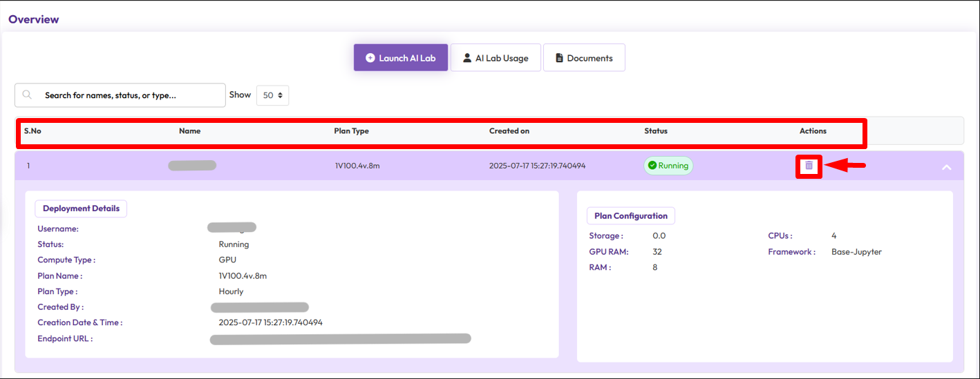This screenshot has height=379, width=980.
Task: Sort by the Created on column header
Action: click(x=509, y=131)
